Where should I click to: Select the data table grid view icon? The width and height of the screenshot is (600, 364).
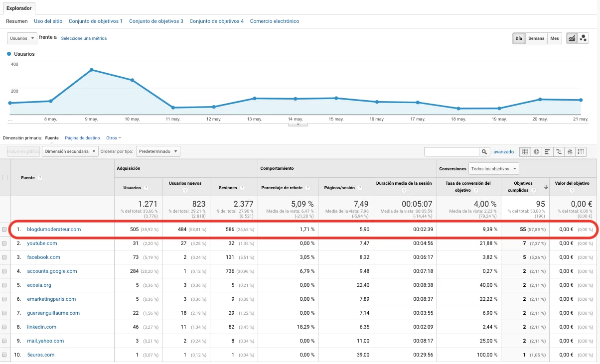click(x=525, y=152)
